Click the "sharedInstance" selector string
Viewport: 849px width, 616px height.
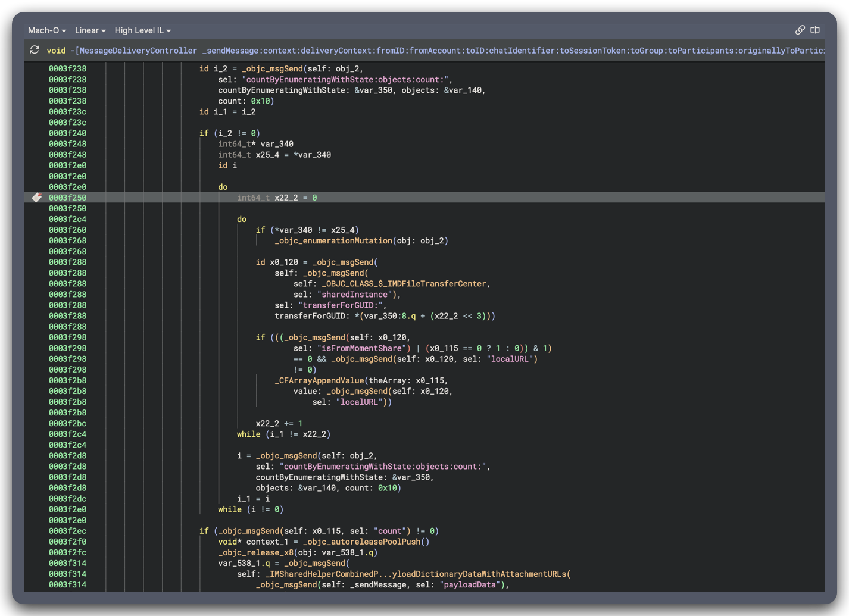(357, 295)
